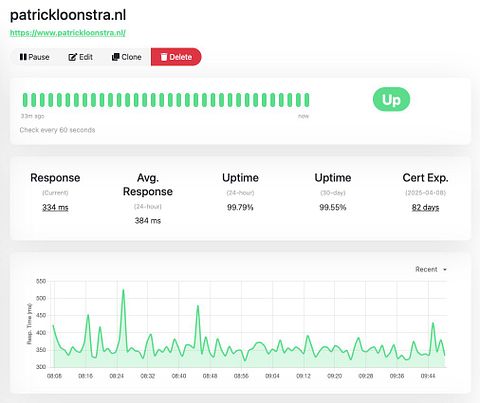480x403 pixels.
Task: Click the highest response time peak near 08:24
Action: coord(123,290)
